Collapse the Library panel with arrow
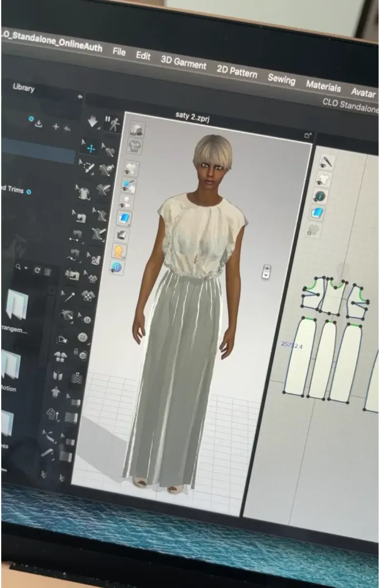 (80, 97)
